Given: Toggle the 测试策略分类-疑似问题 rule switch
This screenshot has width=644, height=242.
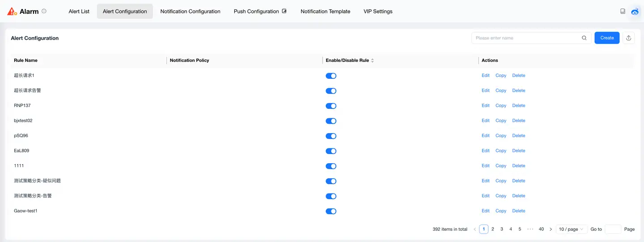Looking at the screenshot, I should click(331, 181).
